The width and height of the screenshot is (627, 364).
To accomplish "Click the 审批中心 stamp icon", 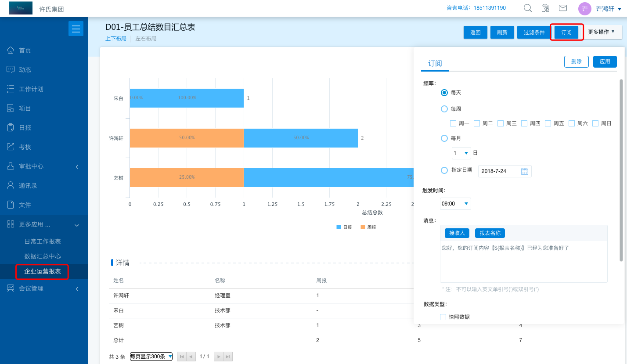I will 11,166.
